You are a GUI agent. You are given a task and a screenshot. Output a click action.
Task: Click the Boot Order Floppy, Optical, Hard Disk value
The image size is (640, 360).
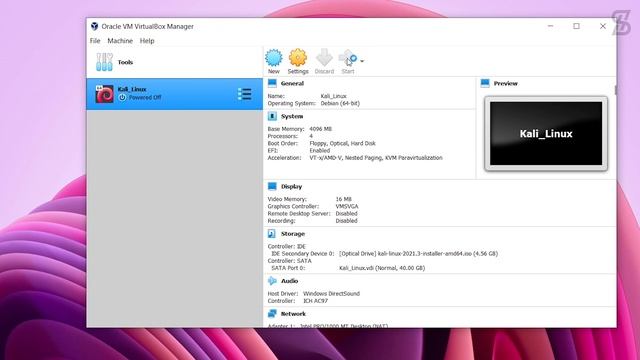342,143
